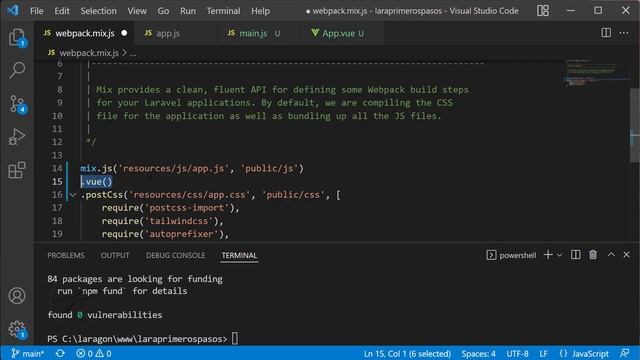Open the Help menu
The width and height of the screenshot is (640, 360).
click(260, 11)
